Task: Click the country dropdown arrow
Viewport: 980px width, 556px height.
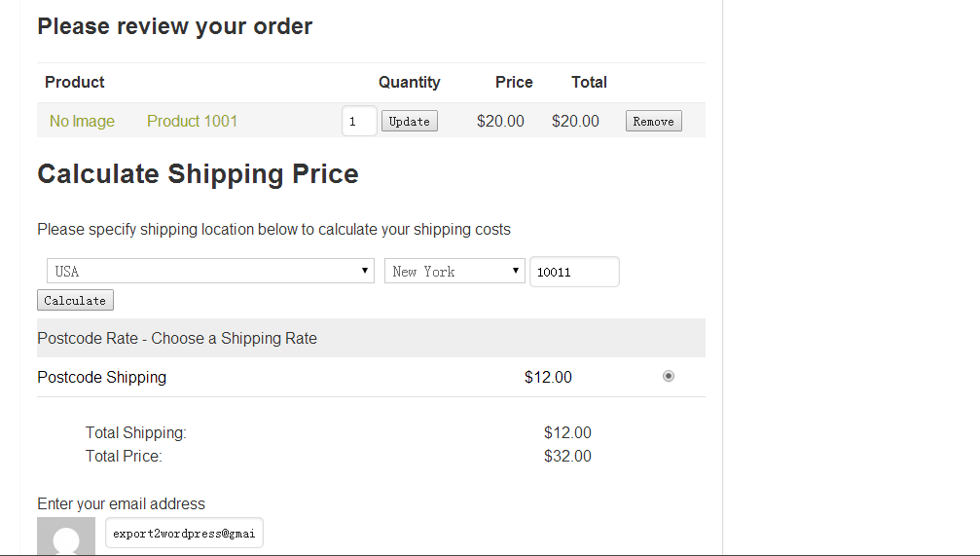Action: coord(364,271)
